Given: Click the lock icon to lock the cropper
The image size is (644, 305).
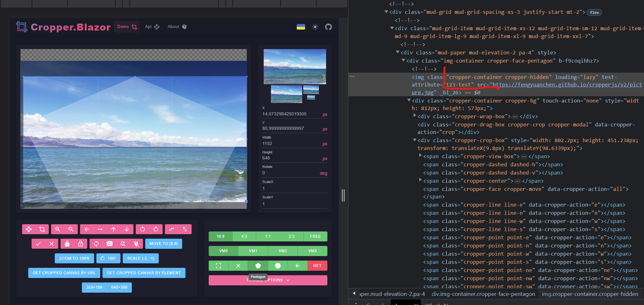Looking at the screenshot, I should click(67, 244).
